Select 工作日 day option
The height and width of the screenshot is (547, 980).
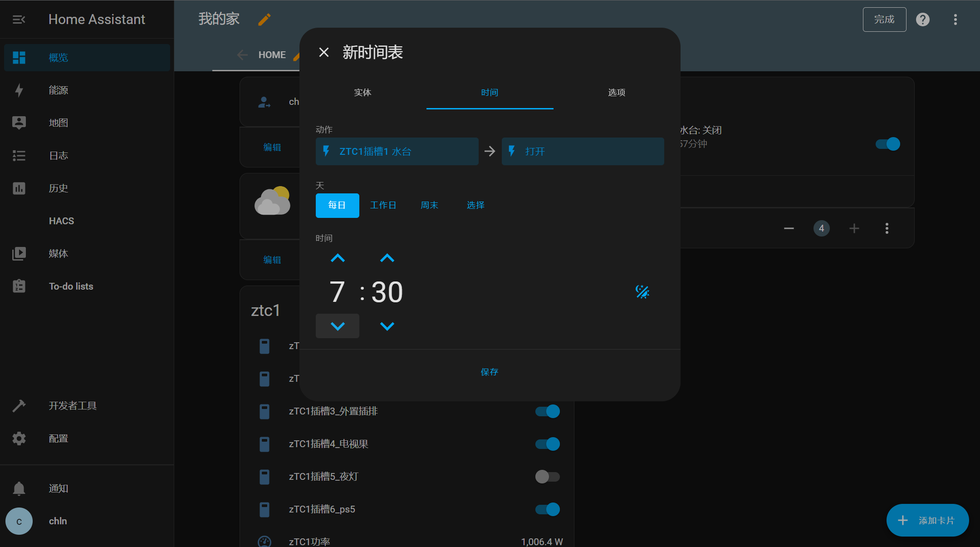point(383,205)
